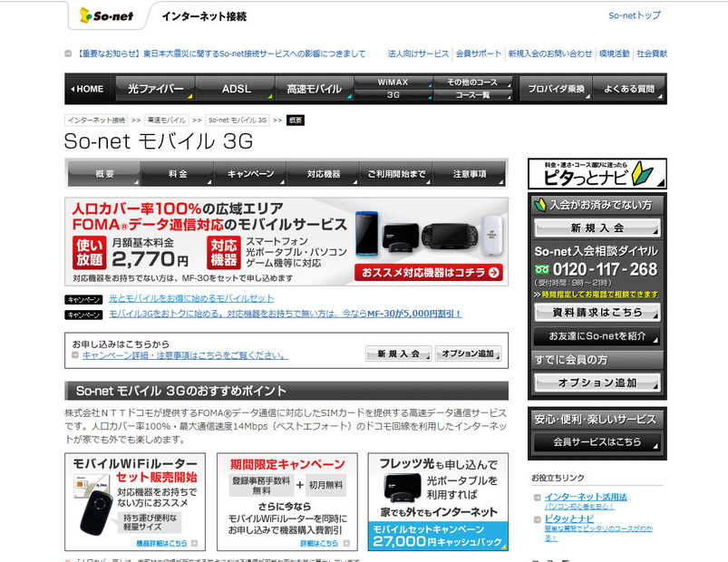
Task: Click arrow icon beside 詳細はこちら
Action: pos(346,543)
